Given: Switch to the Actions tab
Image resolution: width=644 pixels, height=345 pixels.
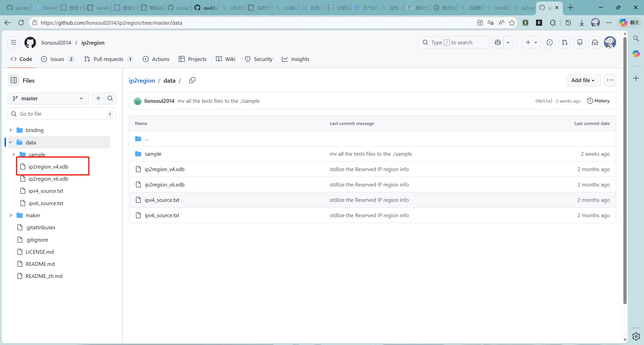Looking at the screenshot, I should click(156, 59).
